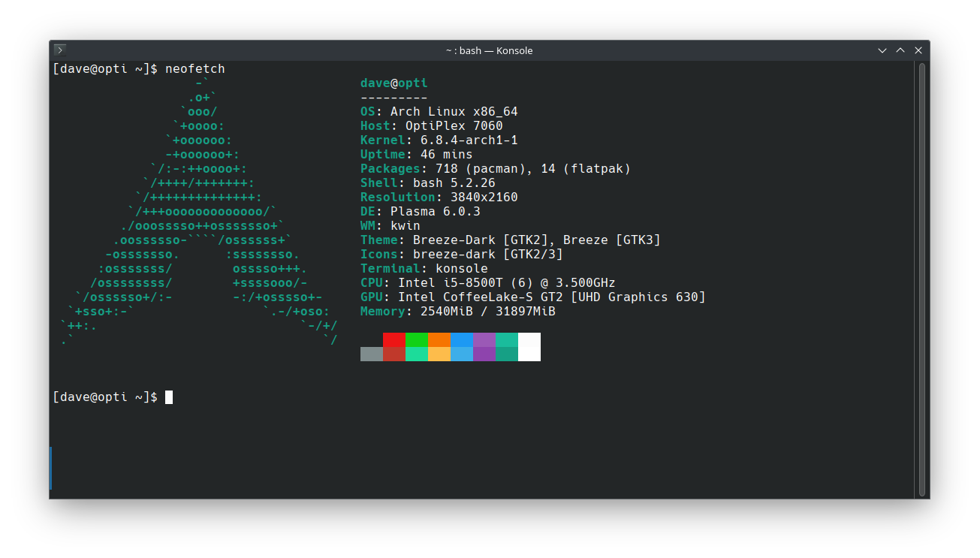Close the Konsole window
Viewport: 980px width, 558px height.
click(918, 50)
